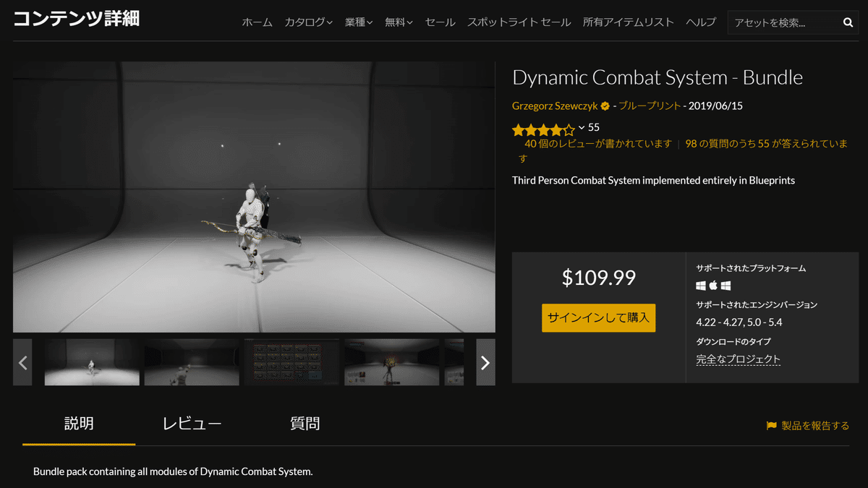
Task: Click the search magnifier icon
Action: [847, 22]
